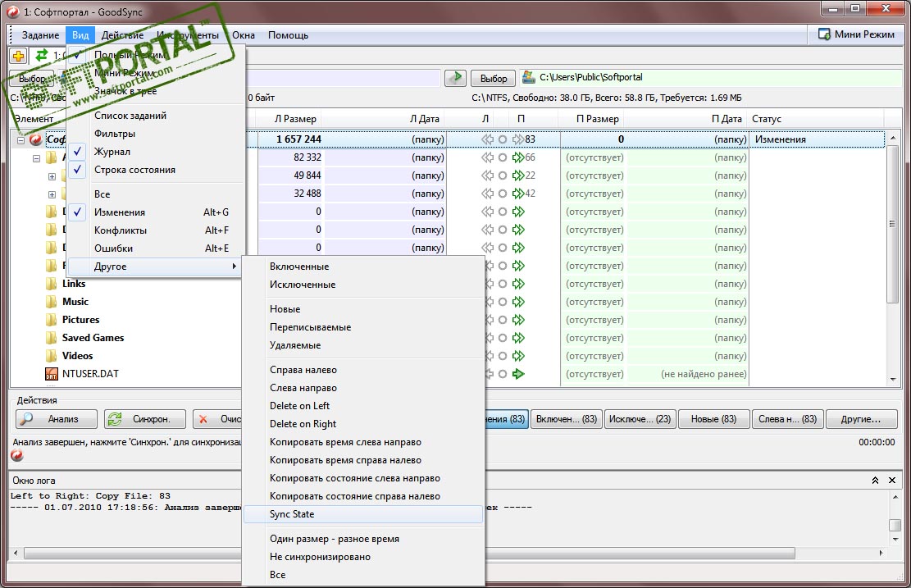Collapse the log window with the double chevron
911x588 pixels.
(875, 481)
